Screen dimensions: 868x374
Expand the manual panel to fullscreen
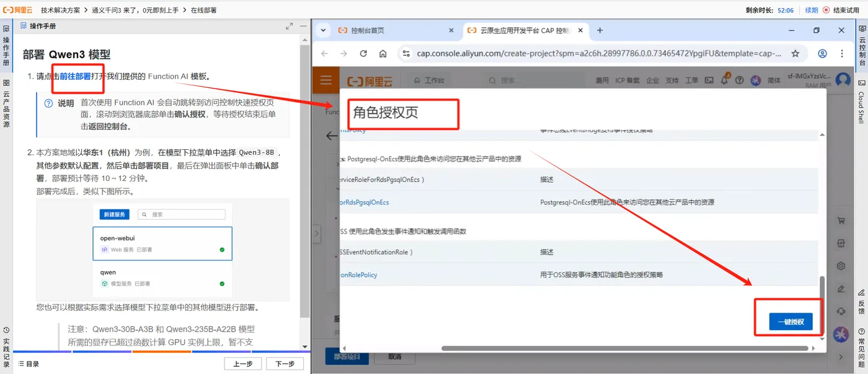point(289,26)
